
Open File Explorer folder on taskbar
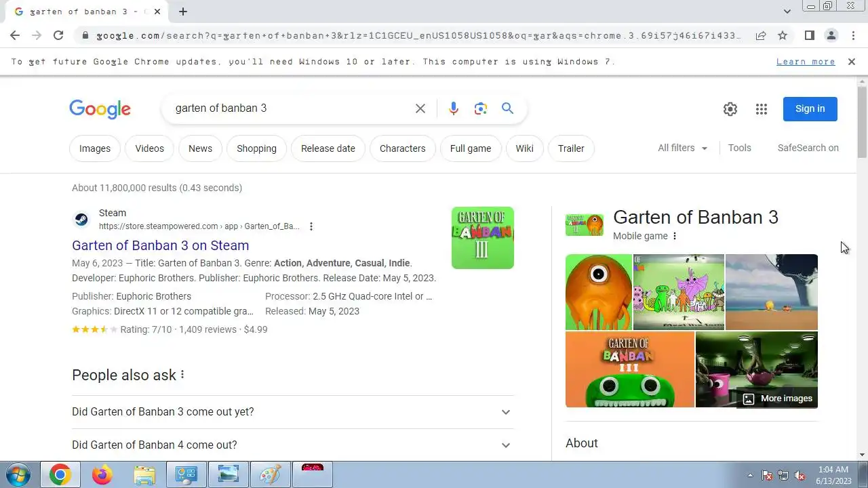(x=144, y=475)
